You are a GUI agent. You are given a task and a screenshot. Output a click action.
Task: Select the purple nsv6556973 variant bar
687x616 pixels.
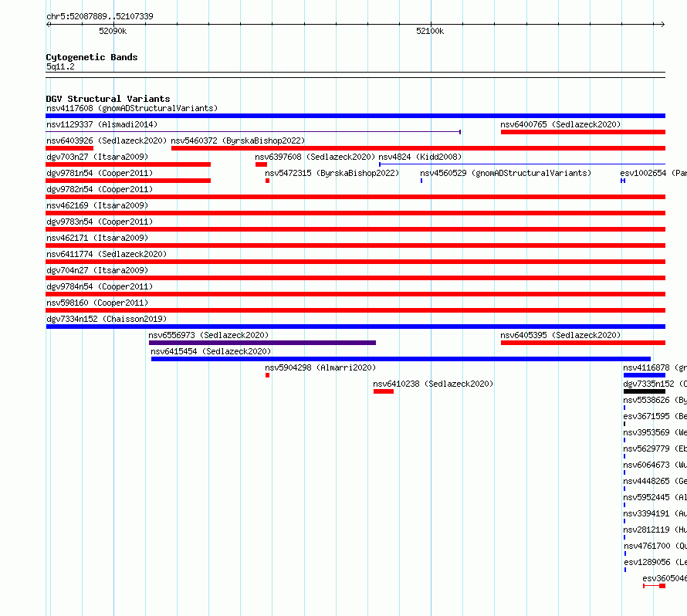[262, 343]
